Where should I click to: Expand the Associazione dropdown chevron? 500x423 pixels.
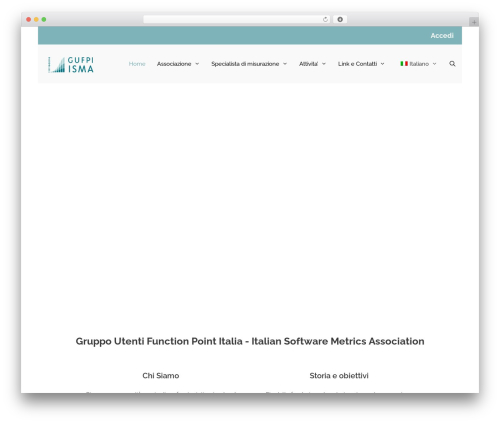click(x=197, y=64)
